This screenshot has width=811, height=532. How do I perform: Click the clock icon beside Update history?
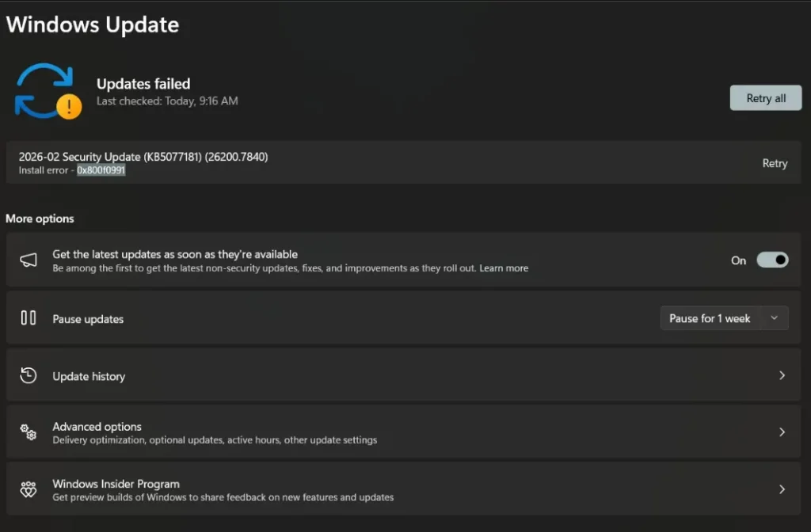click(29, 375)
